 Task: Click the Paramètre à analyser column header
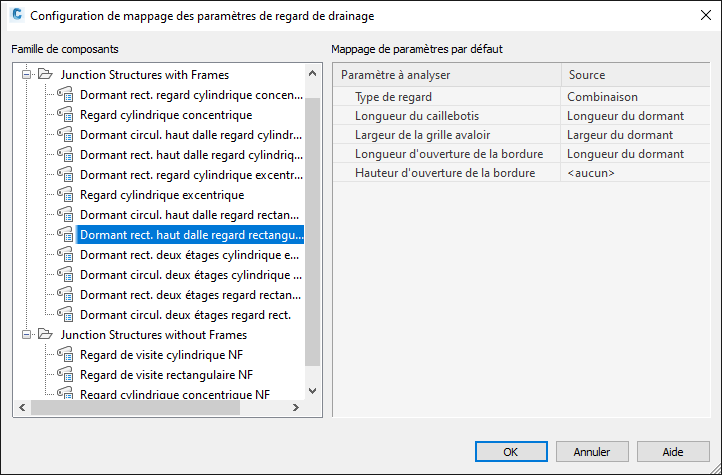[446, 75]
